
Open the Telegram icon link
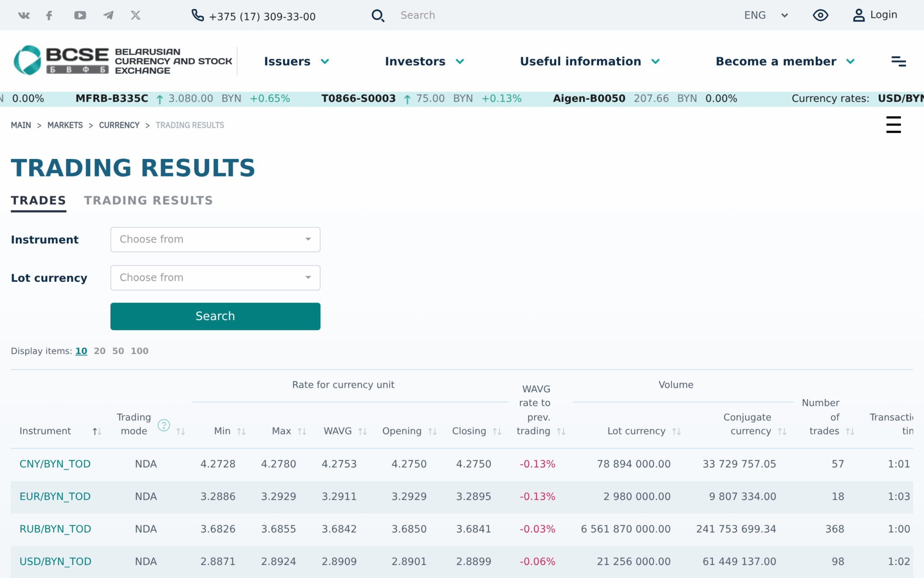pos(108,15)
